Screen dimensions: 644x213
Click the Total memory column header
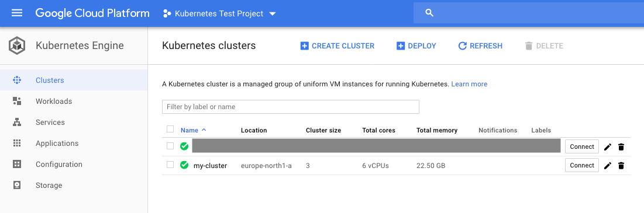coord(436,130)
